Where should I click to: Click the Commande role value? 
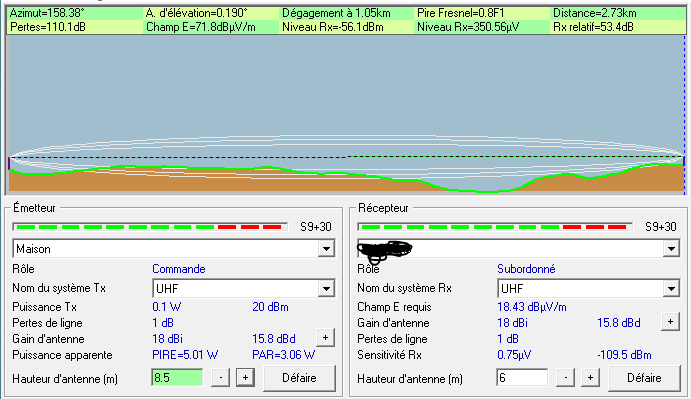pyautogui.click(x=178, y=269)
